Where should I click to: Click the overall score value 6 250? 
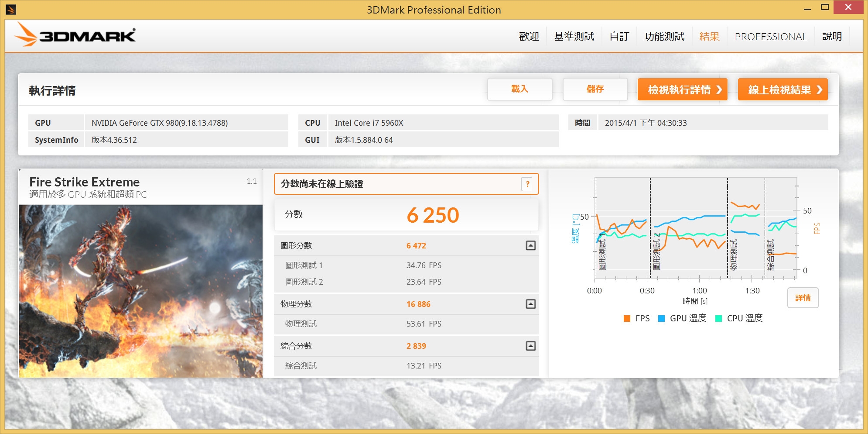point(433,215)
